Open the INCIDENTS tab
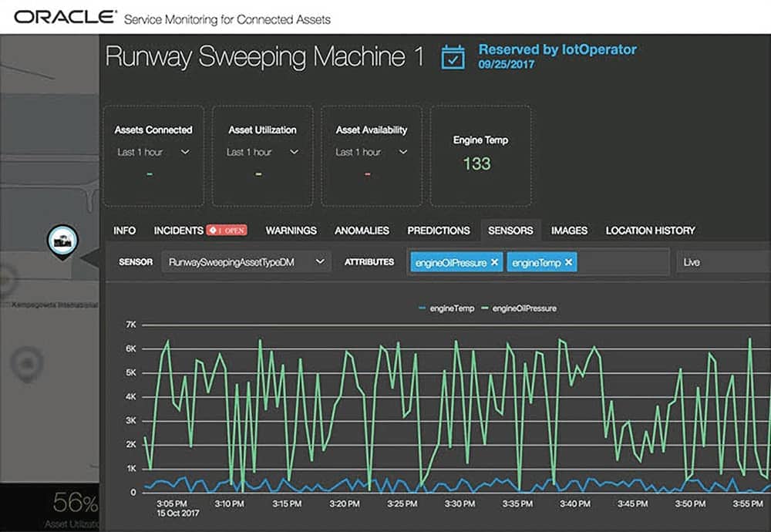This screenshot has height=532, width=771. [x=179, y=231]
